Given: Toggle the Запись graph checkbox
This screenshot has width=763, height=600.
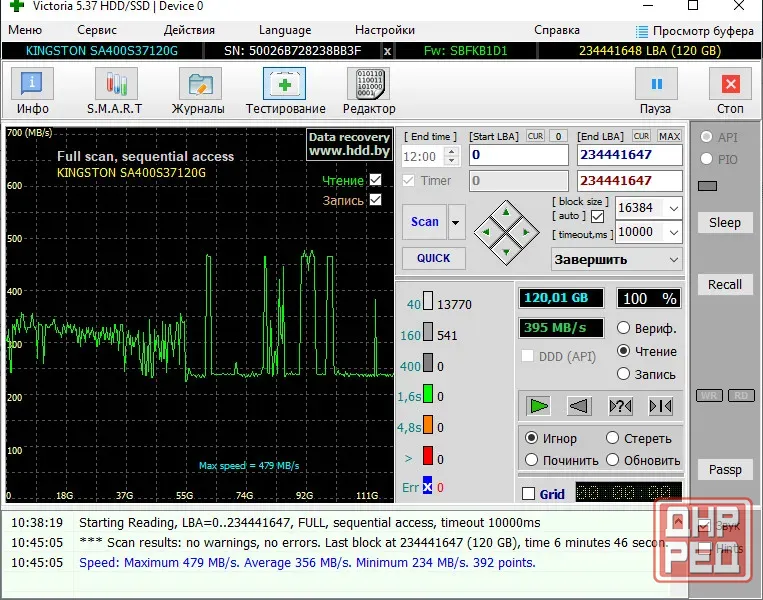Looking at the screenshot, I should point(376,200).
